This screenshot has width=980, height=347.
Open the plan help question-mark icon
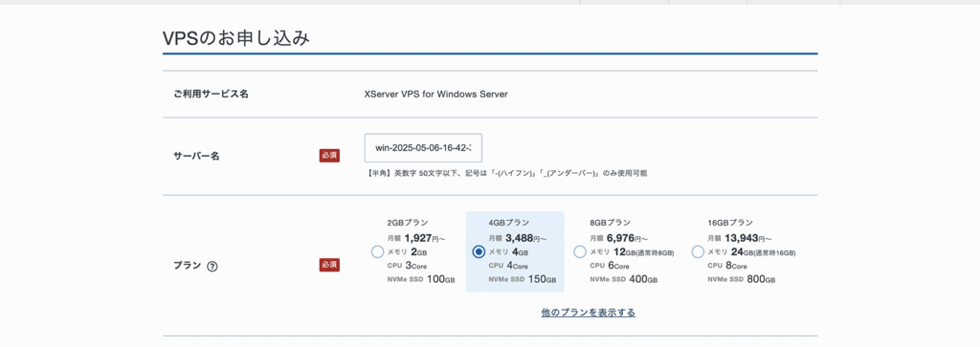pyautogui.click(x=212, y=266)
